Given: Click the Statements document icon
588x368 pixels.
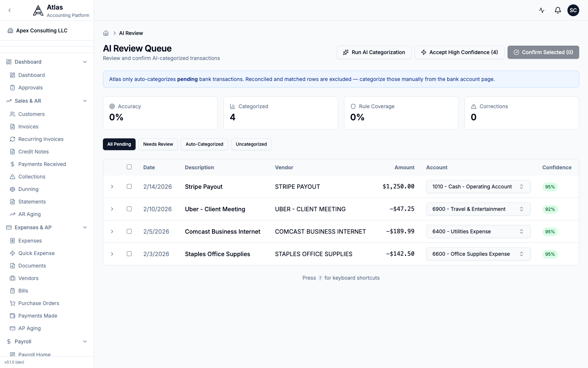Looking at the screenshot, I should tap(12, 202).
